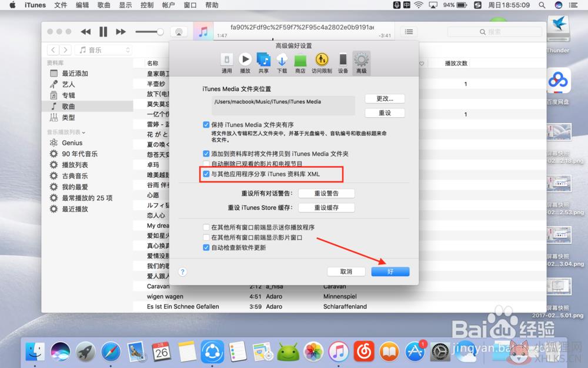Click the 重设警告 button

click(326, 193)
